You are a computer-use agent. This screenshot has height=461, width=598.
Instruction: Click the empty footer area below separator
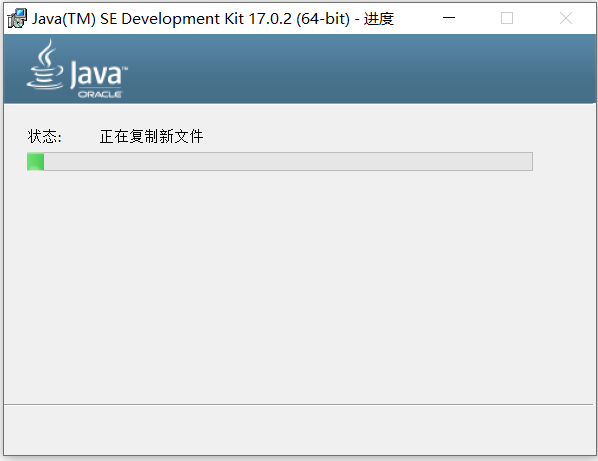(299, 430)
